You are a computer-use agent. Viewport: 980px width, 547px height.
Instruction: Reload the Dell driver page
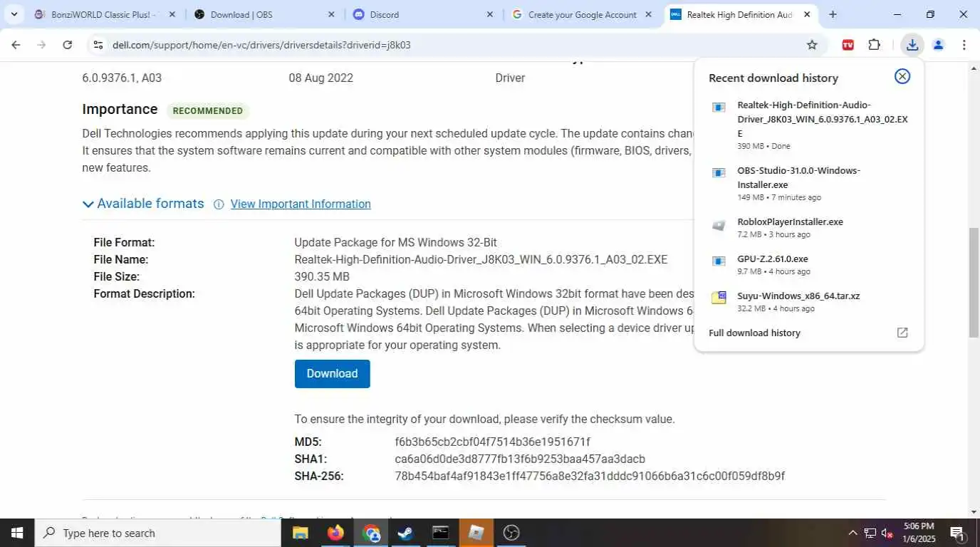[67, 45]
